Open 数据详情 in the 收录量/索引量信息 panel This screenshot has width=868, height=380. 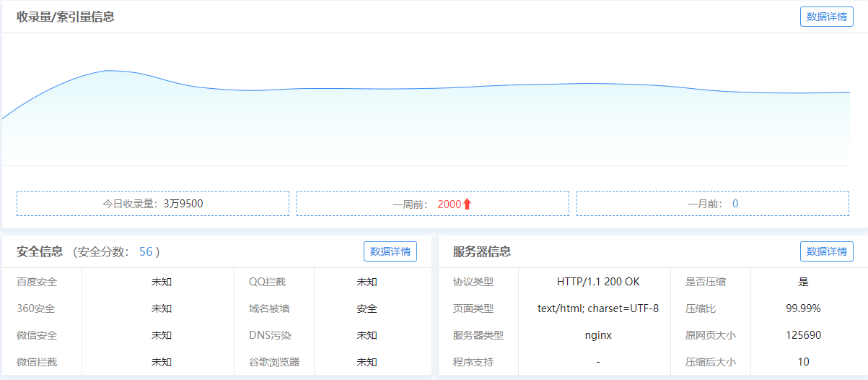pyautogui.click(x=826, y=17)
